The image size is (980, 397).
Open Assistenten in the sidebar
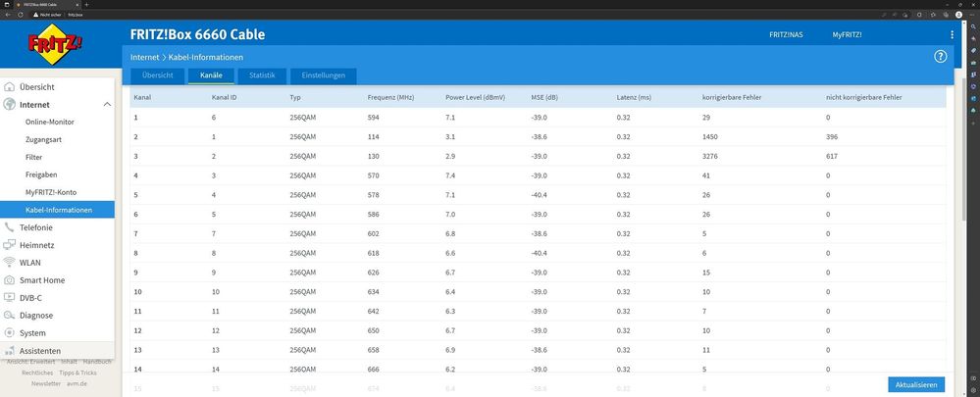[58, 351]
